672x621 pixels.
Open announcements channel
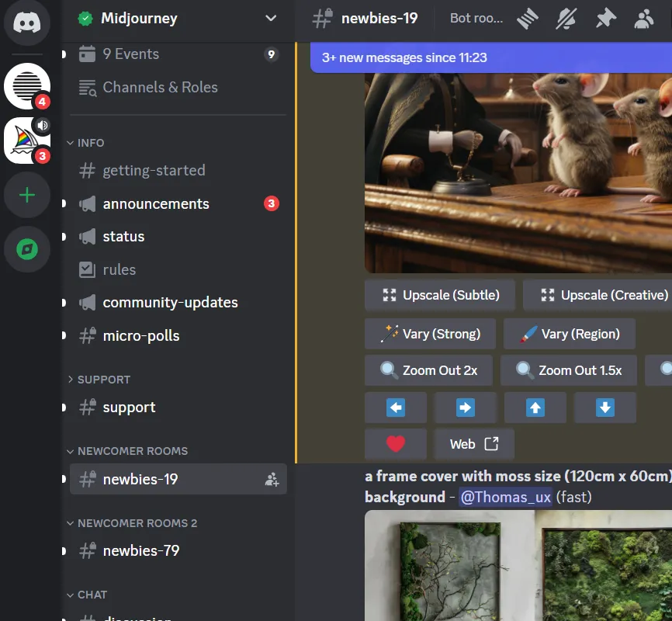178,203
